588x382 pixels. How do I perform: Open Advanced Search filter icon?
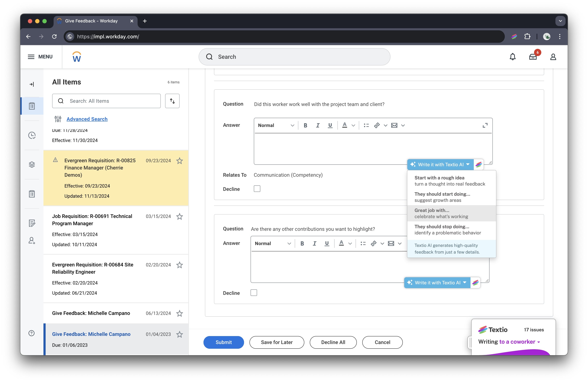pos(58,119)
